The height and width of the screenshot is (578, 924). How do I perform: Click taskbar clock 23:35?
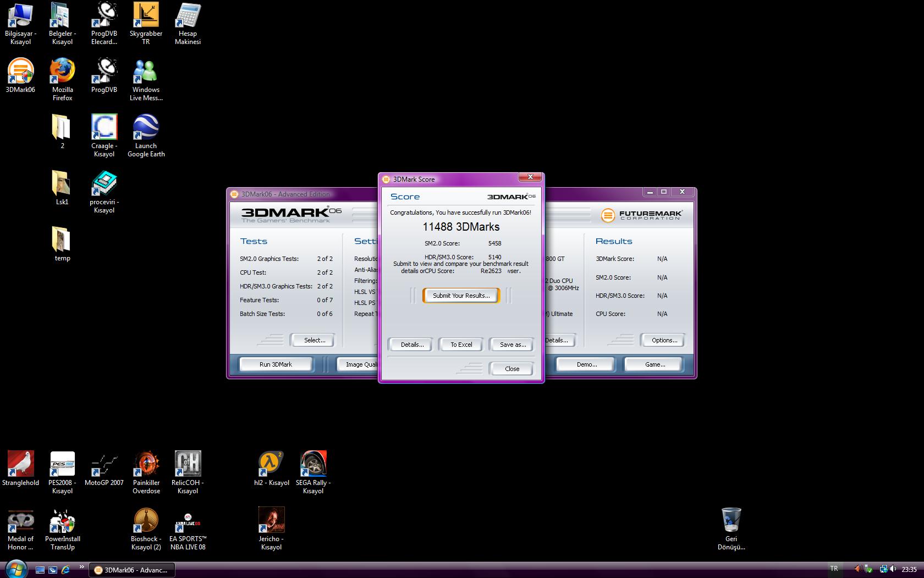pos(909,570)
